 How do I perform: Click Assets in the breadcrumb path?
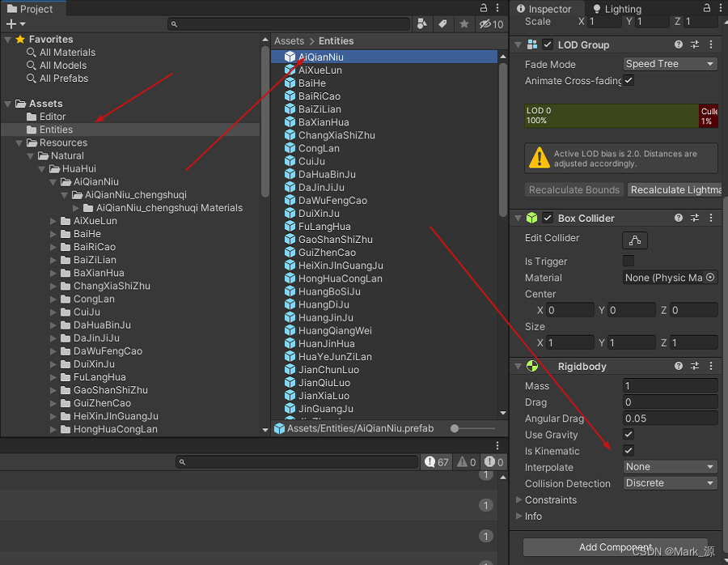pyautogui.click(x=289, y=41)
